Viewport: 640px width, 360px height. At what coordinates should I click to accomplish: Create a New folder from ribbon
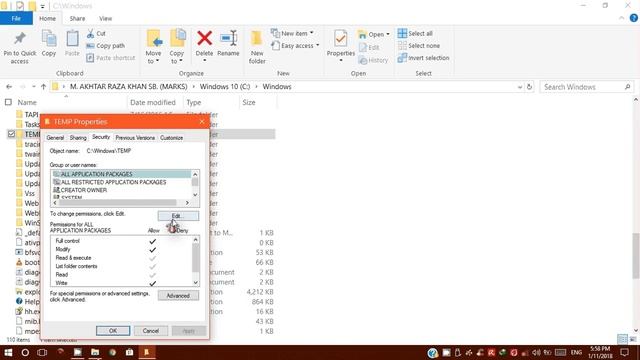click(x=257, y=47)
